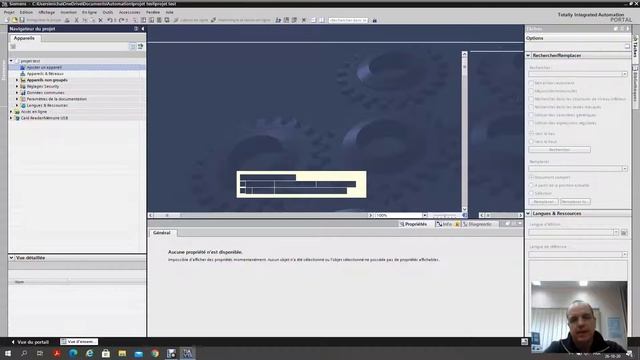Screen dimensions: 640x360
Task: Select the 'Vers le haut' radio button
Action: click(531, 142)
